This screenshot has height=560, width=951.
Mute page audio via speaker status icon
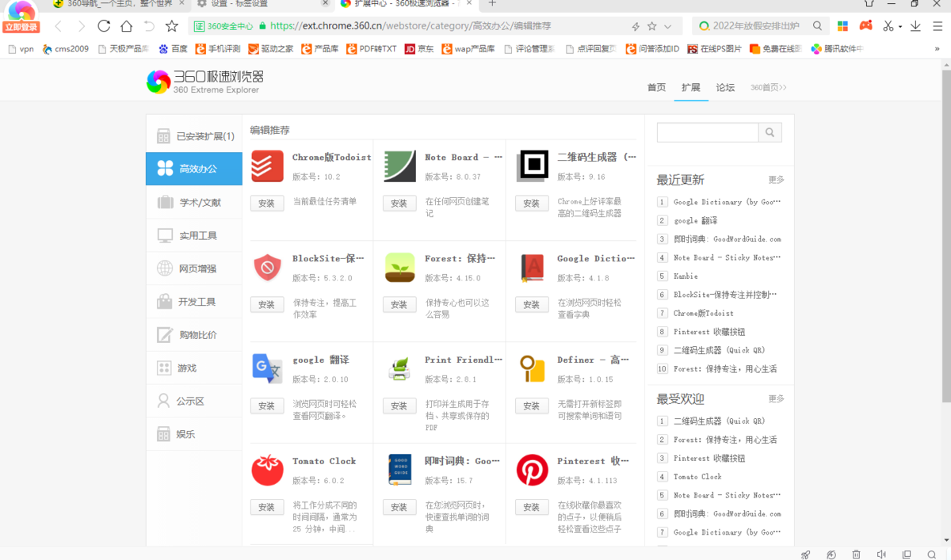882,554
